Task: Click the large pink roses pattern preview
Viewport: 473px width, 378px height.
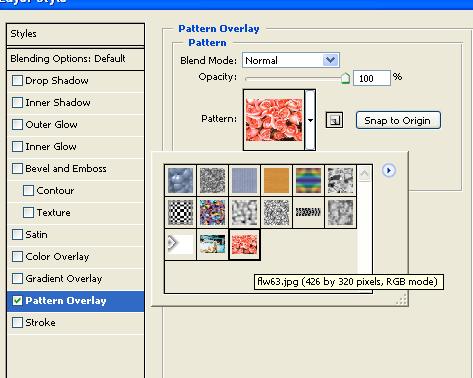Action: coord(274,120)
